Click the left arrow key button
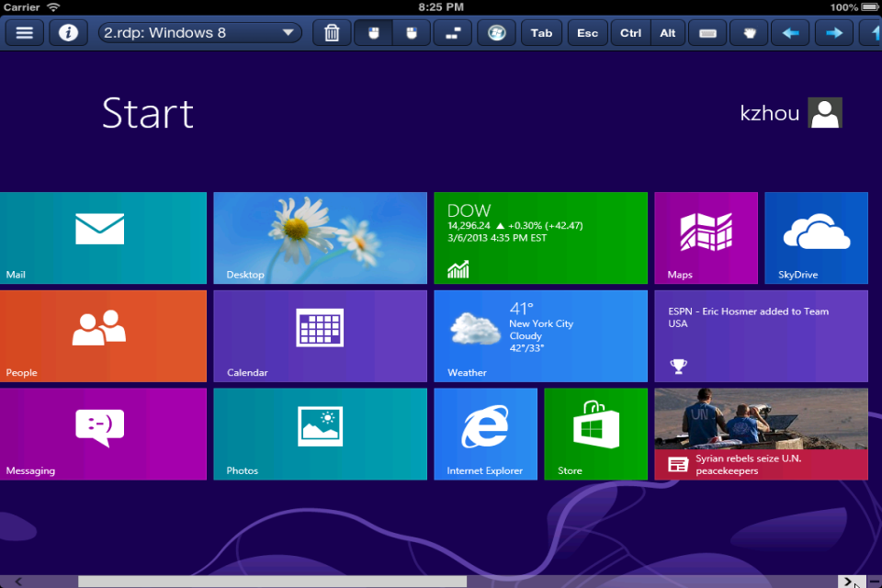 click(x=790, y=33)
